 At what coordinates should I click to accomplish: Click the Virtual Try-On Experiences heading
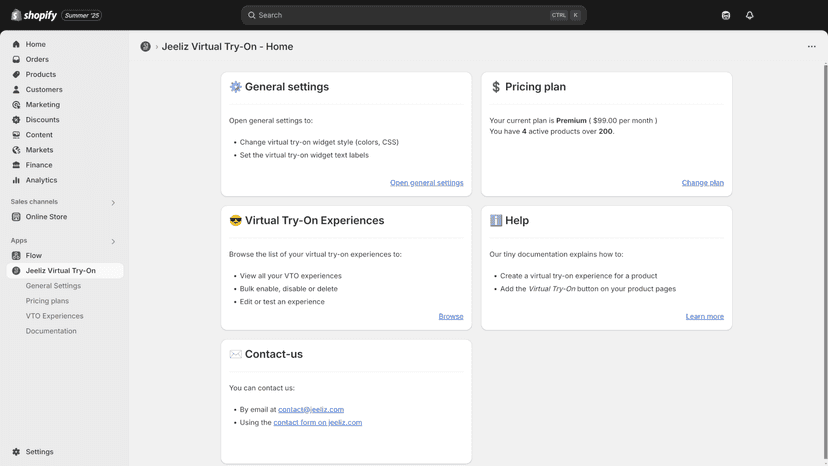click(315, 220)
